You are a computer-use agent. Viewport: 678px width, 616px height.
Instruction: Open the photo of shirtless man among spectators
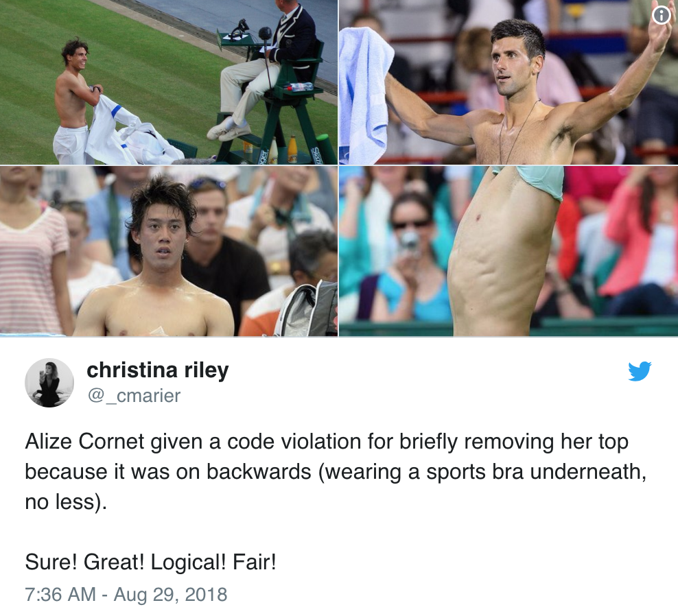[x=169, y=251]
